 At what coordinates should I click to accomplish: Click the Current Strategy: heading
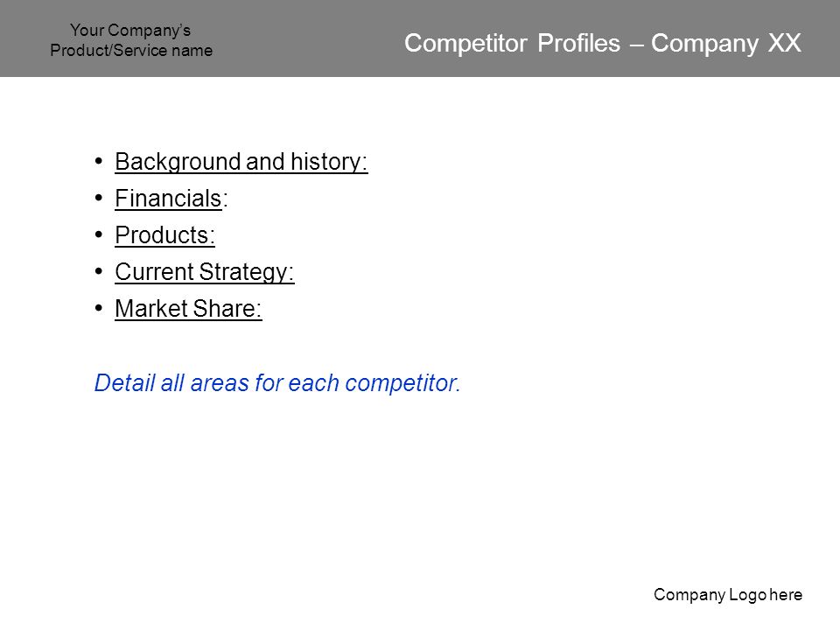(205, 271)
